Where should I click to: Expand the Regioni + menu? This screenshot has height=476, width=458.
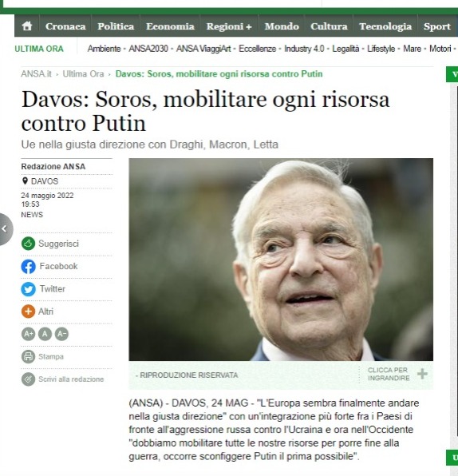(x=229, y=26)
